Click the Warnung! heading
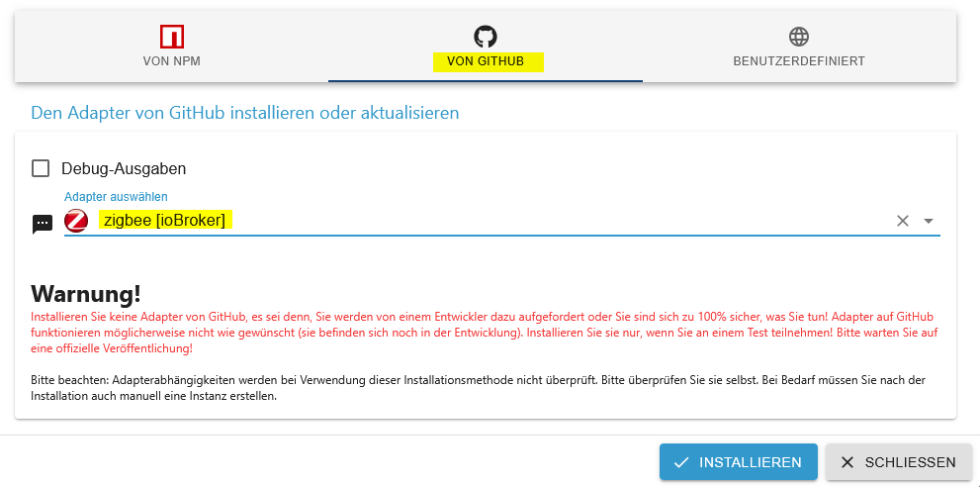 point(86,293)
